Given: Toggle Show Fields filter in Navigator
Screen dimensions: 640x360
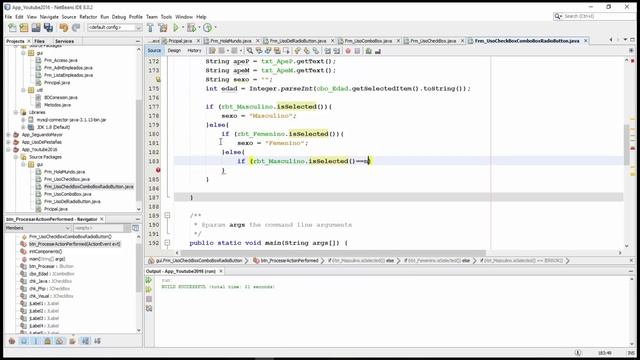Looking at the screenshot, I should [x=24, y=341].
